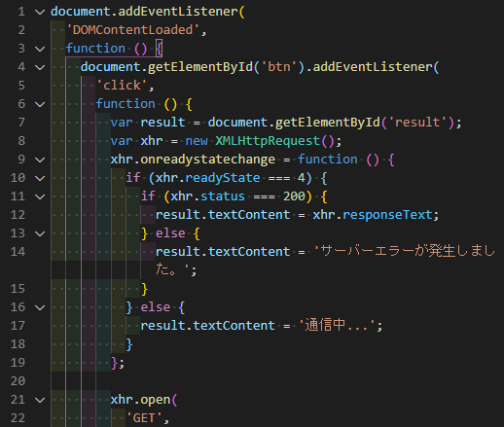Click xhr.open on line 21

pos(140,400)
